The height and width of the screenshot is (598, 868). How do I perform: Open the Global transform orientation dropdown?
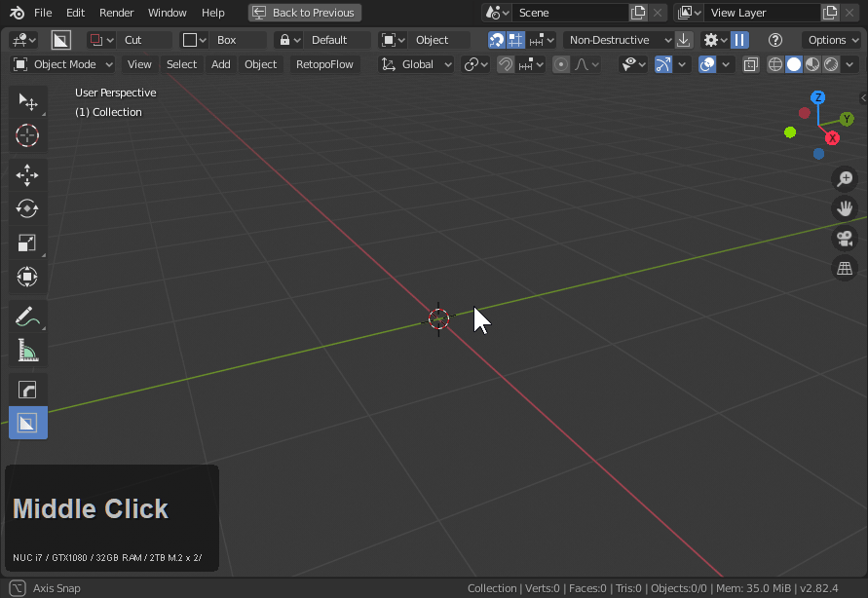[416, 64]
